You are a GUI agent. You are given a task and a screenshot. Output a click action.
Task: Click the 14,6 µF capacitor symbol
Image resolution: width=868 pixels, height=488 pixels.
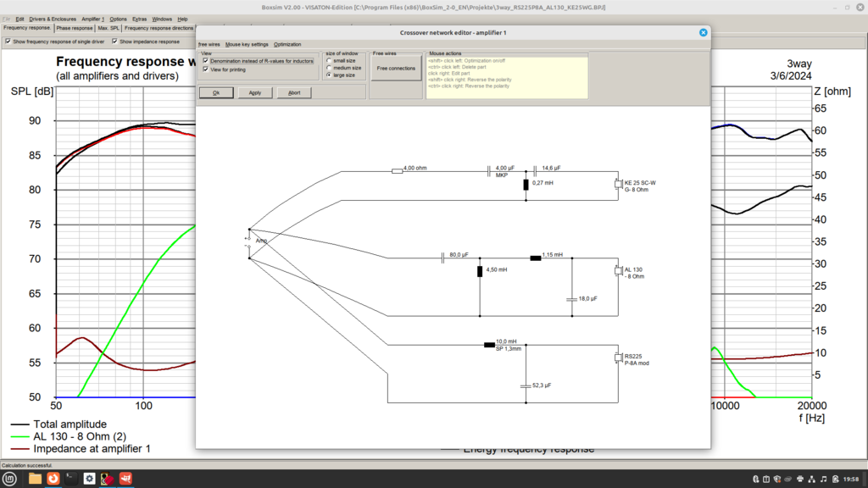[x=535, y=171]
